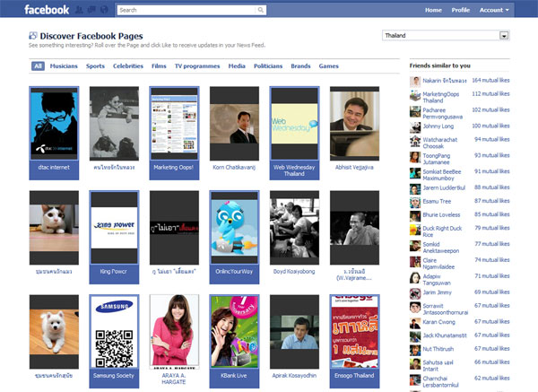538x392 pixels.
Task: Expand the Account menu
Action: [494, 10]
